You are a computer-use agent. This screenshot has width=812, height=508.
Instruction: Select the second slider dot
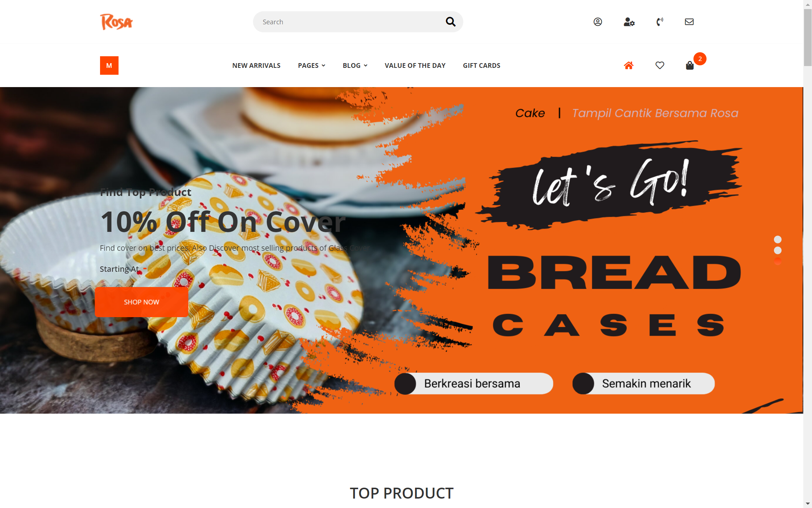[x=778, y=250]
